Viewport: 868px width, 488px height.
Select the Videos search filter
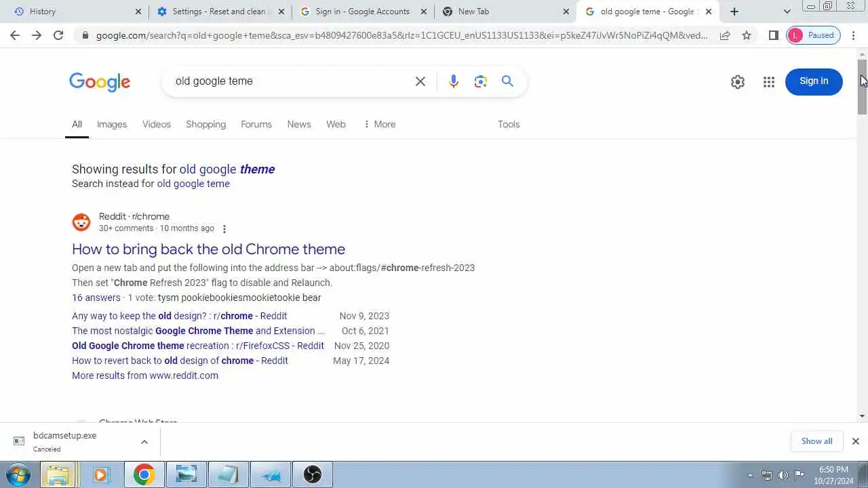157,124
